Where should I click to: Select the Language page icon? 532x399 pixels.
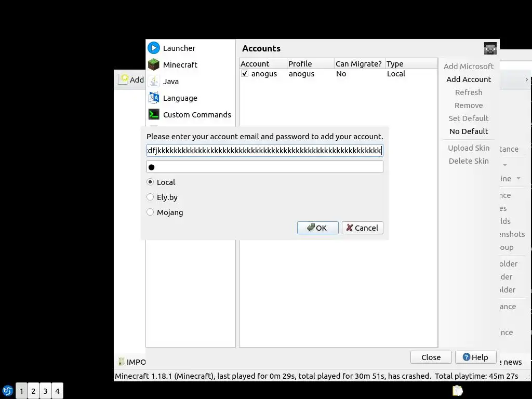154,98
